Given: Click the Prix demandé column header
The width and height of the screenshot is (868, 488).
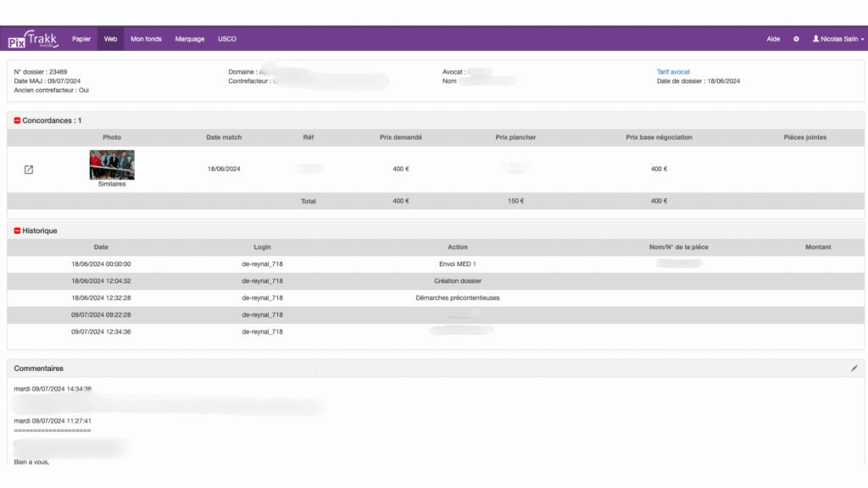Looking at the screenshot, I should coord(401,137).
